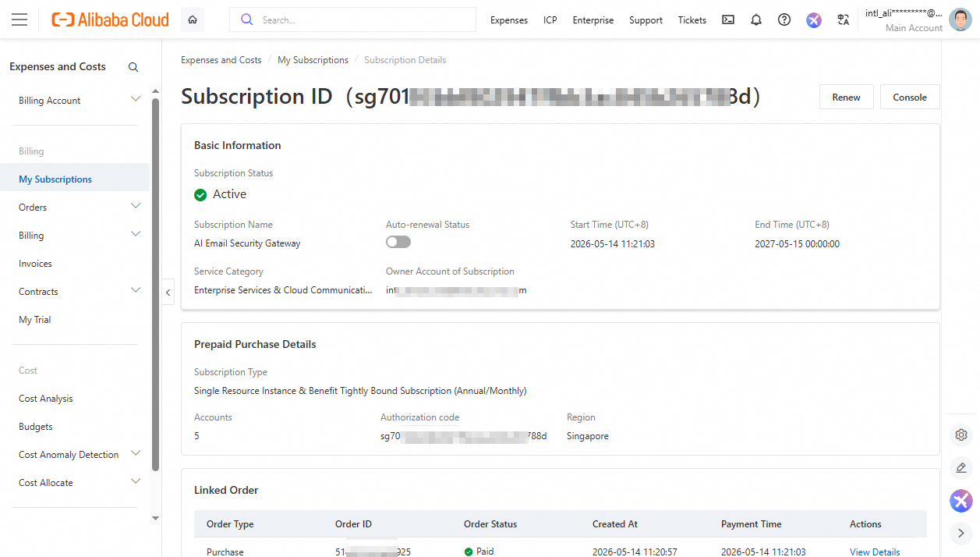Collapse the left sidebar with arrow handle
This screenshot has width=980, height=557.
pos(168,293)
